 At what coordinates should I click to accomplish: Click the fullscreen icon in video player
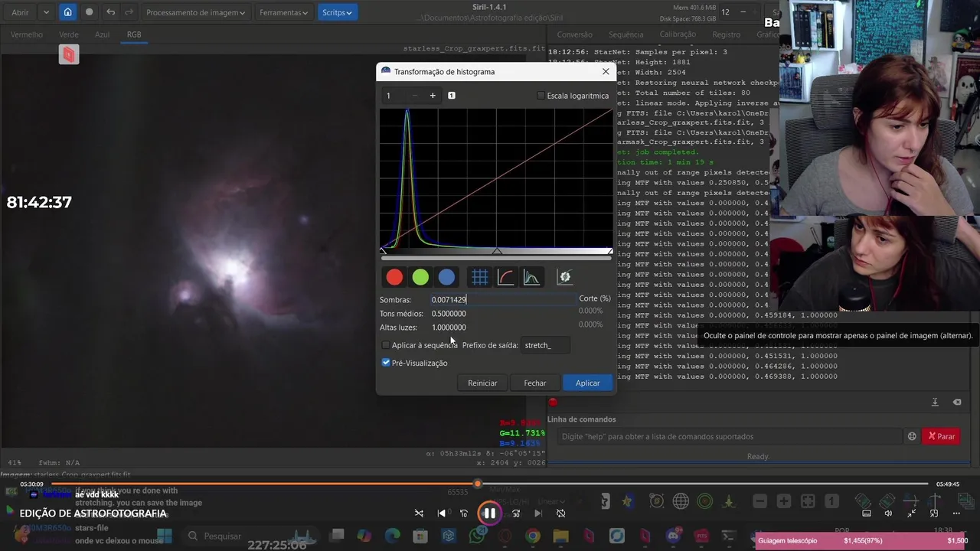coord(912,514)
